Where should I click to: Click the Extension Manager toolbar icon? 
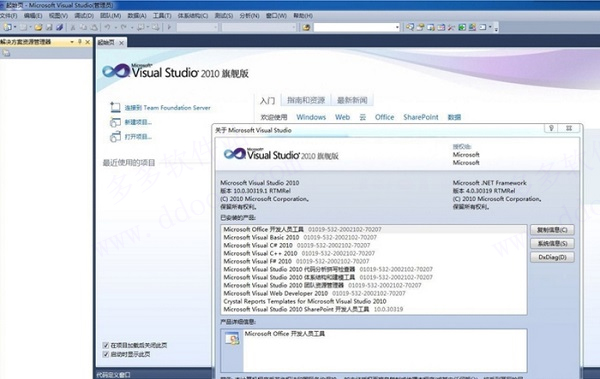pos(472,27)
